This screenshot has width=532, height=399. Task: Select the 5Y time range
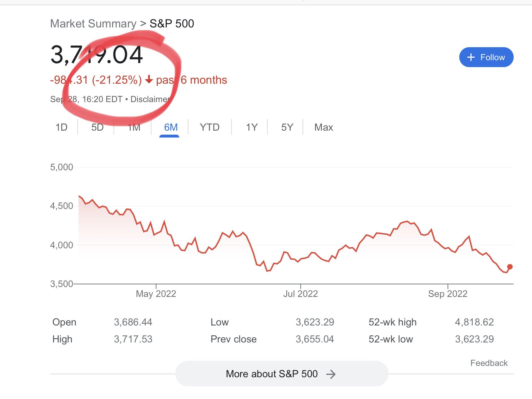click(x=287, y=127)
